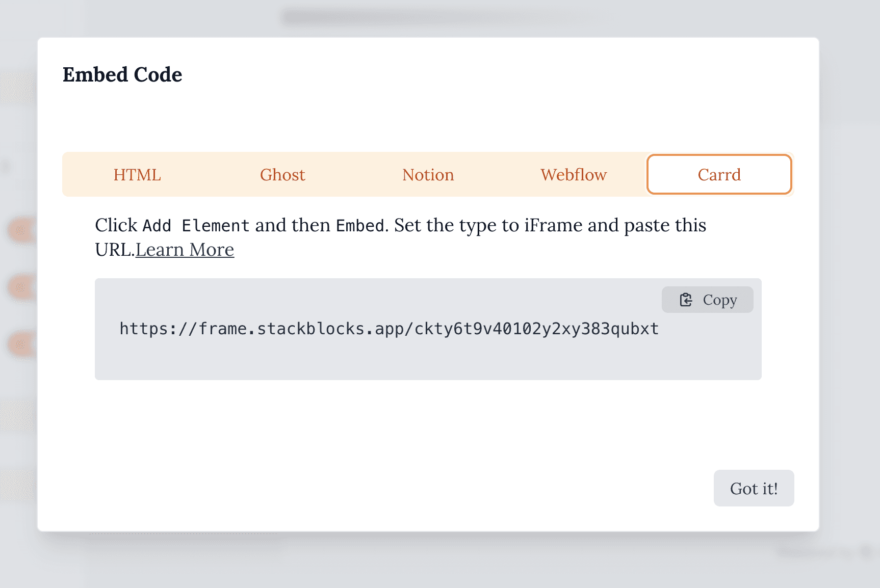The width and height of the screenshot is (880, 588).
Task: Open the Notion embed instructions
Action: coord(428,174)
